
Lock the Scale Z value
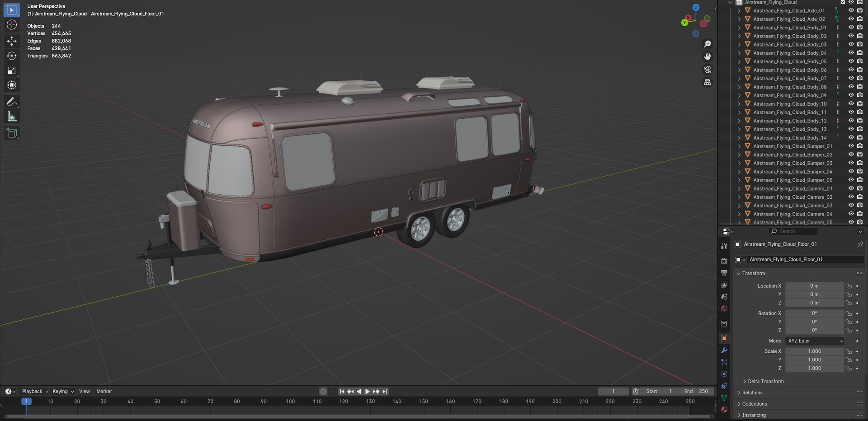[849, 369]
